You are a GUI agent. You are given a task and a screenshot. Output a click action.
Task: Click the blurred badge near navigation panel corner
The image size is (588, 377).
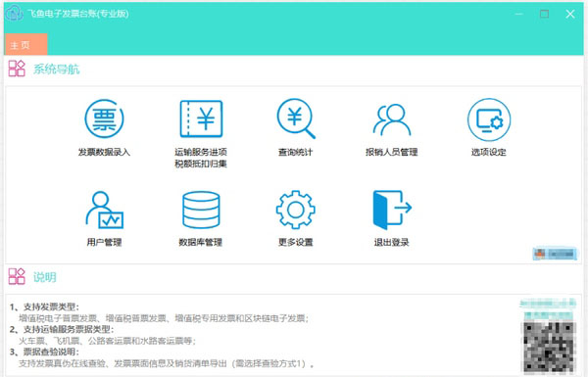tap(555, 254)
